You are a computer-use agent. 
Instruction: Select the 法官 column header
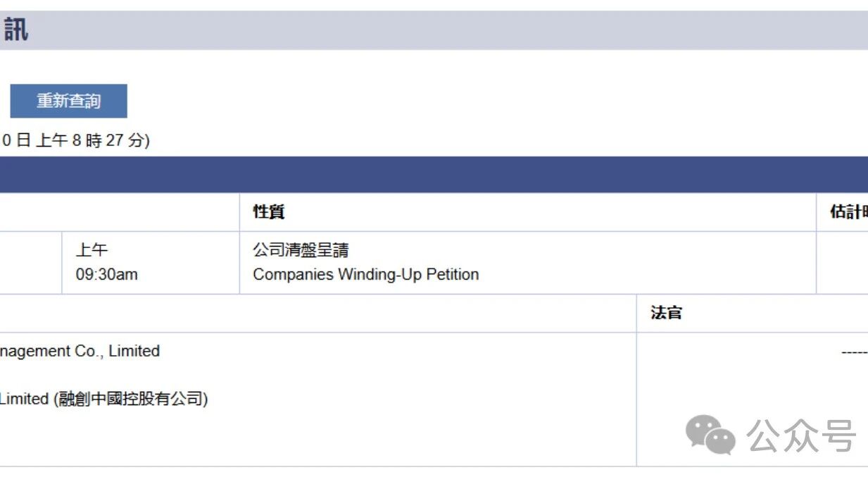point(666,313)
